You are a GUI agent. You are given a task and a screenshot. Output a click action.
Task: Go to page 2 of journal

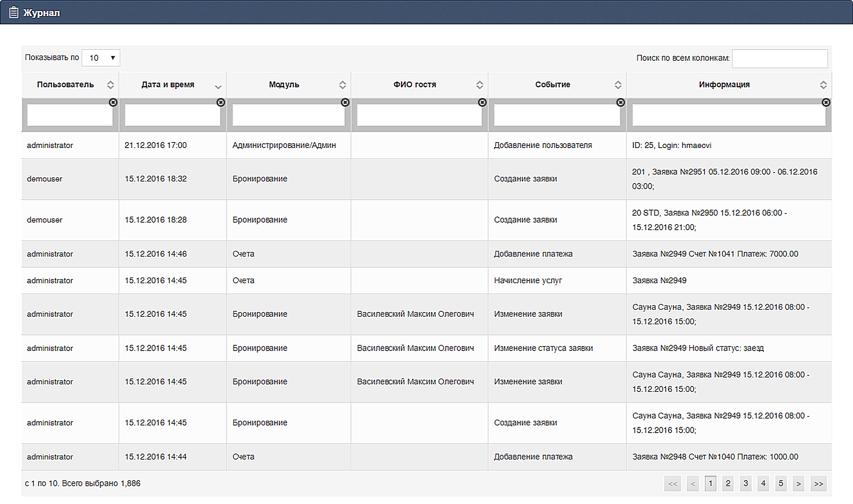(x=728, y=484)
